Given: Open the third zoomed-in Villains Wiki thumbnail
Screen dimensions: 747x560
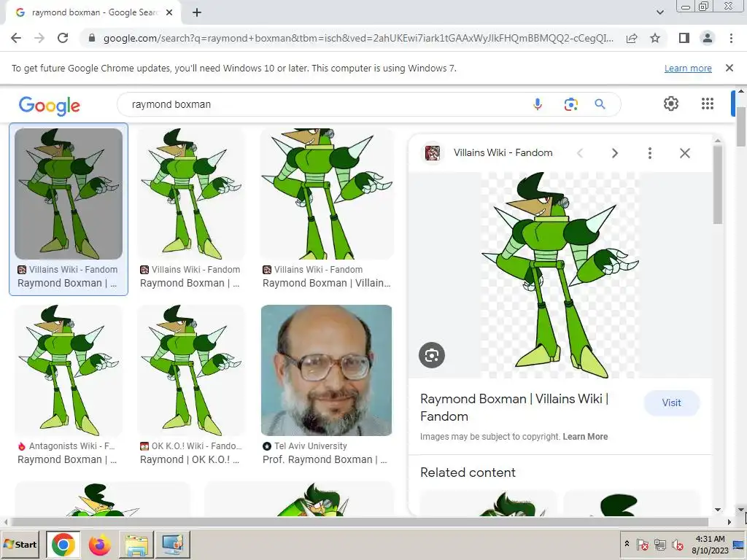Looking at the screenshot, I should pyautogui.click(x=327, y=193).
